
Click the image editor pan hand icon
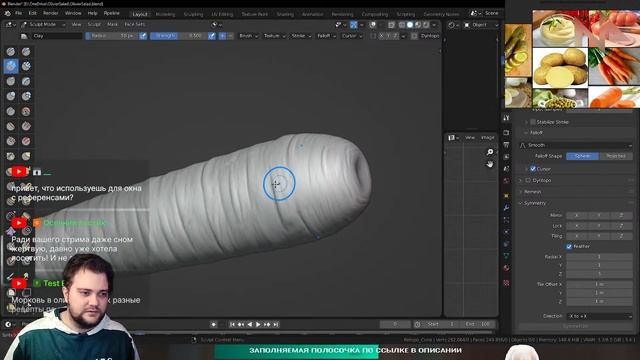(x=490, y=164)
